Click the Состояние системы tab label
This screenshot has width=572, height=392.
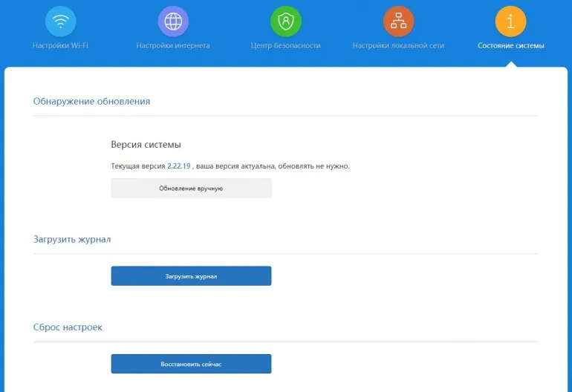[x=510, y=46]
